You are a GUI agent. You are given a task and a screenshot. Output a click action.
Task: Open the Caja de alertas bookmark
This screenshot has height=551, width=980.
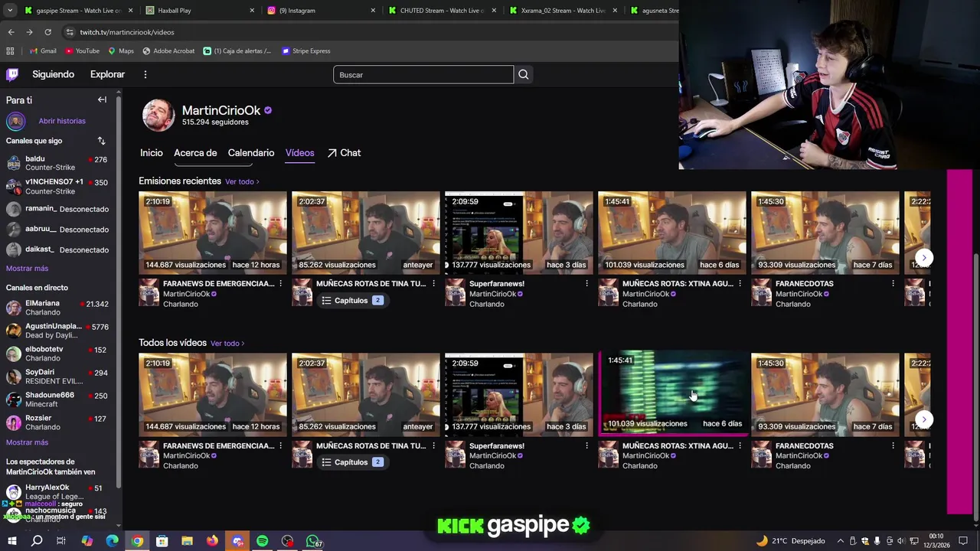tap(237, 51)
